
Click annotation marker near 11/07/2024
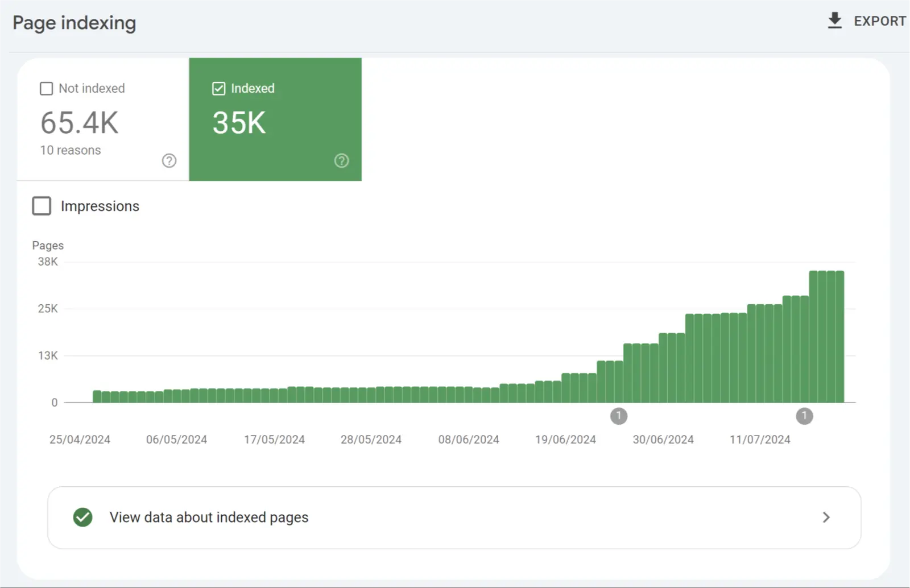(x=804, y=416)
